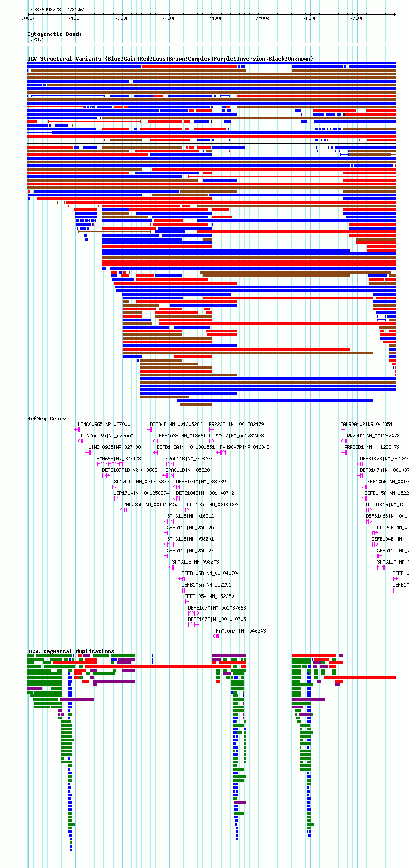Image resolution: width=409 pixels, height=868 pixels.
Task: Open transcript SPAG11B|NM_058207
Action: tap(190, 550)
